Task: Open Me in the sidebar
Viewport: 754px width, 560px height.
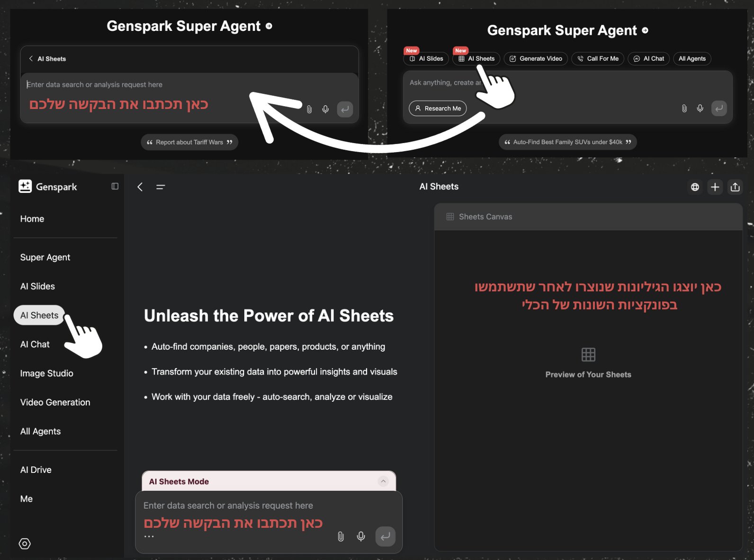Action: (27, 499)
